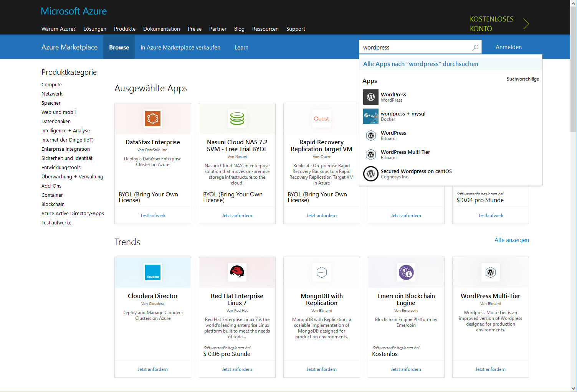The image size is (577, 392).
Task: Open In Azure Marketplace verkaufen tab
Action: pyautogui.click(x=180, y=48)
